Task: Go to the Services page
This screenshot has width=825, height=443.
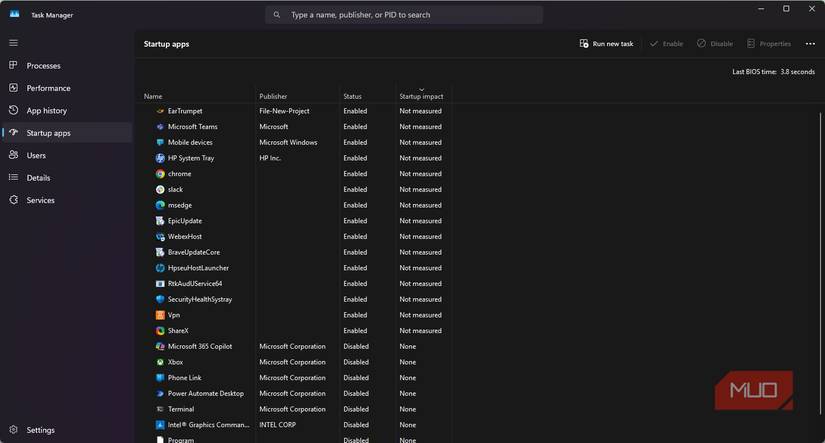Action: (x=40, y=200)
